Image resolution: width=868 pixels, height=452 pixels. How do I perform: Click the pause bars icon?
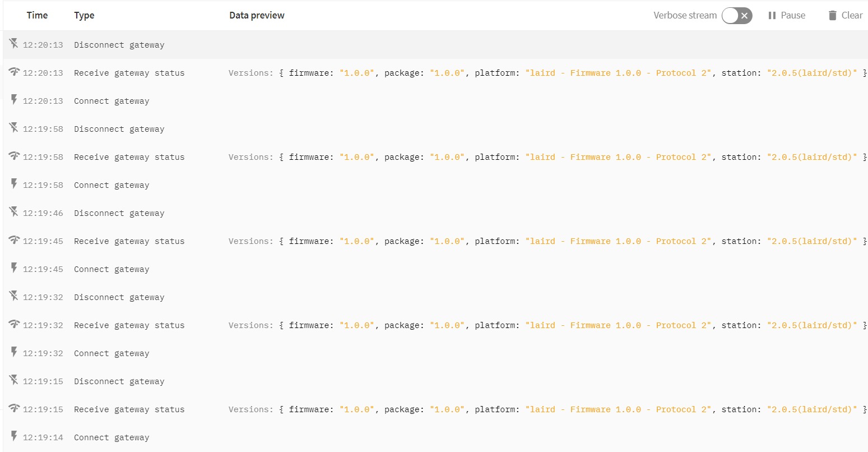tap(772, 16)
